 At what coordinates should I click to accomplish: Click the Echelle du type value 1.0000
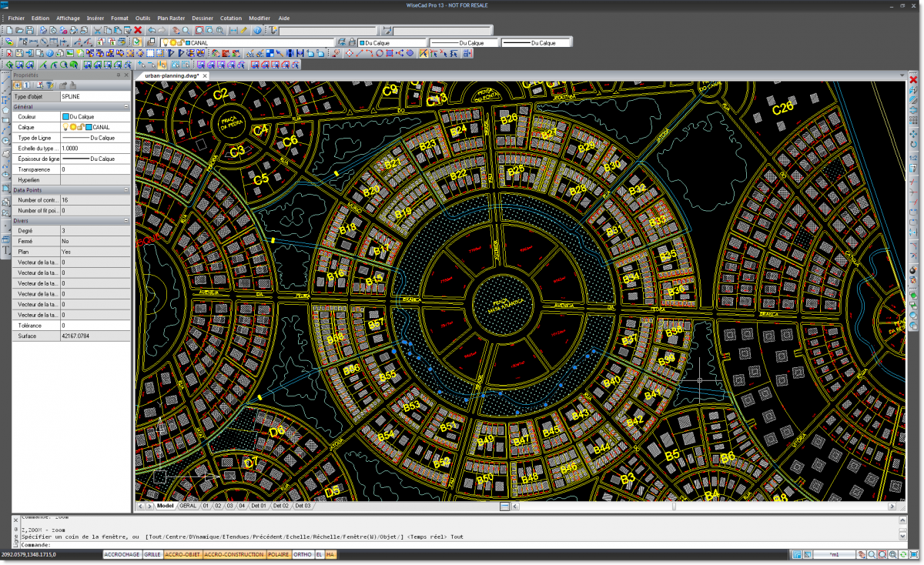(95, 148)
